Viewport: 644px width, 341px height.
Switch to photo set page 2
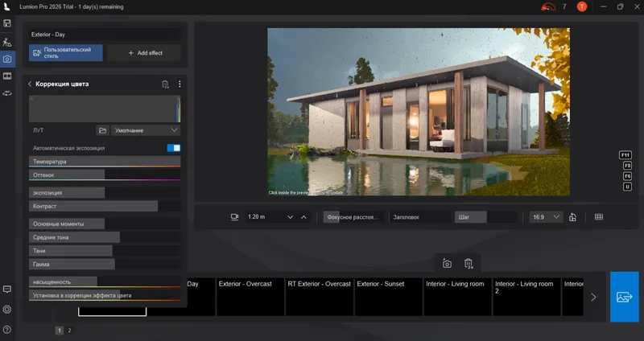pyautogui.click(x=69, y=331)
